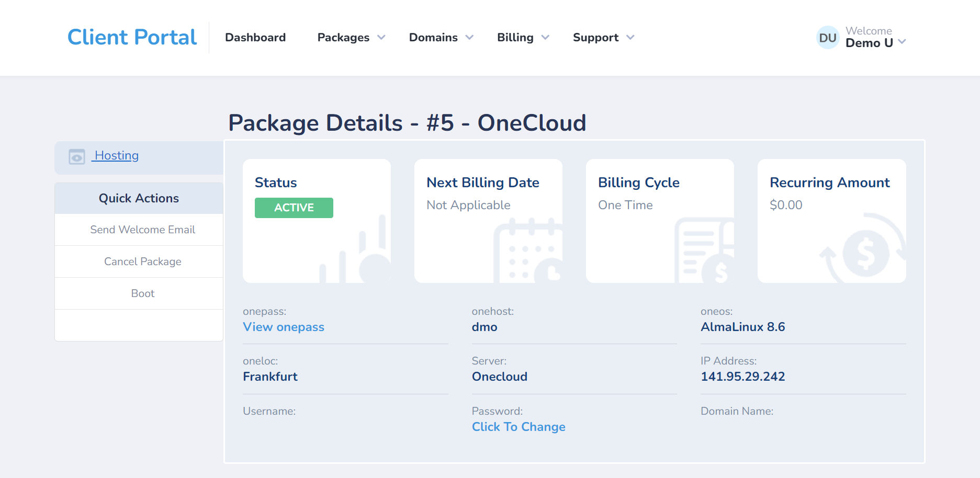This screenshot has width=980, height=478.
Task: Click the Username label
Action: (x=269, y=411)
